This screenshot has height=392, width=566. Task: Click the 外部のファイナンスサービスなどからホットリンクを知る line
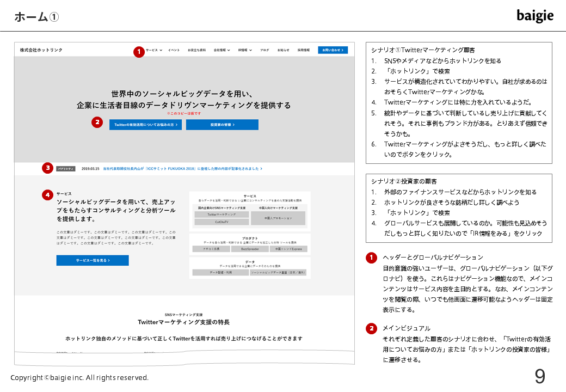coord(460,192)
